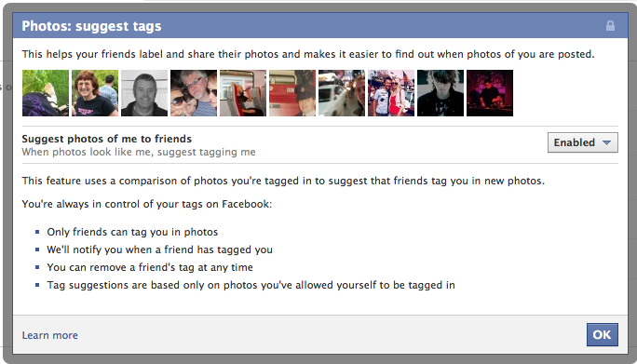Click 'This helps your friends label and share' sentence
The height and width of the screenshot is (364, 637).
click(308, 54)
